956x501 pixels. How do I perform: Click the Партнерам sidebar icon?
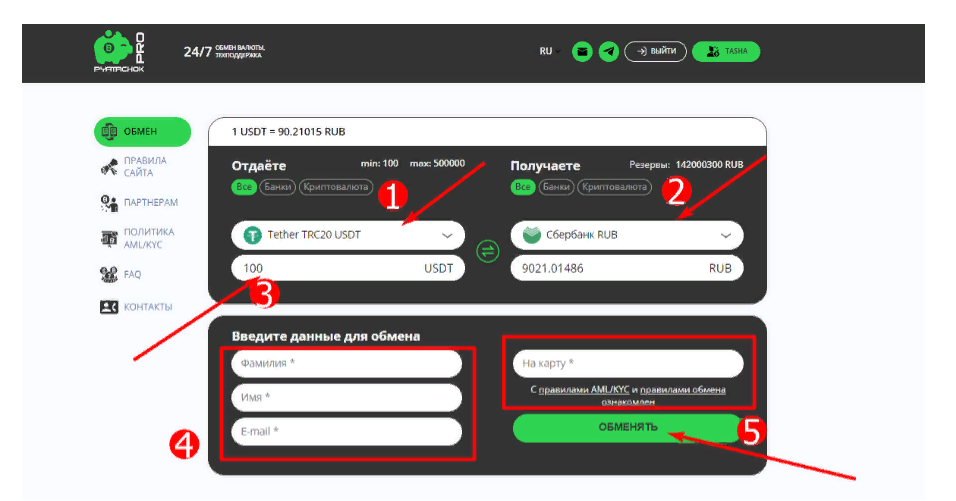(110, 203)
